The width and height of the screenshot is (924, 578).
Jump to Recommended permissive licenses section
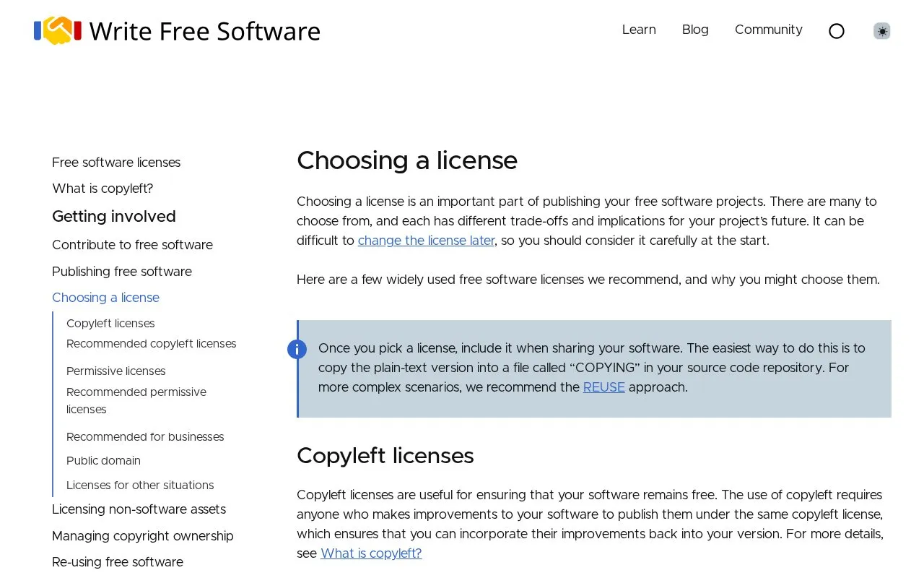pyautogui.click(x=136, y=401)
